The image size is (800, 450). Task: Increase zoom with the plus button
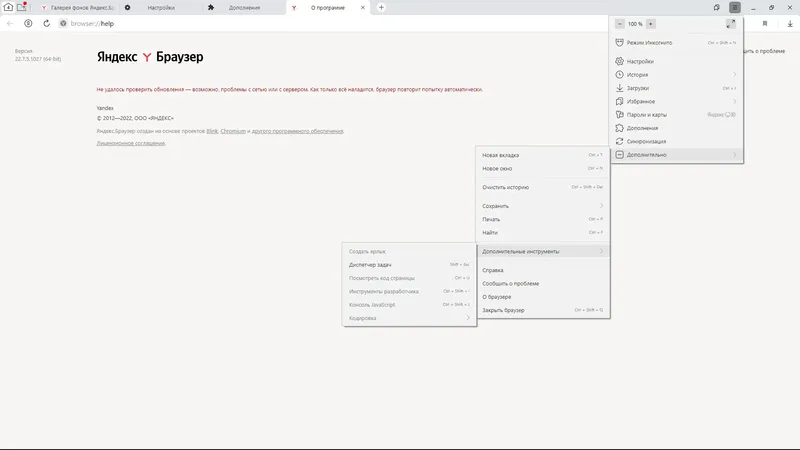pos(651,24)
